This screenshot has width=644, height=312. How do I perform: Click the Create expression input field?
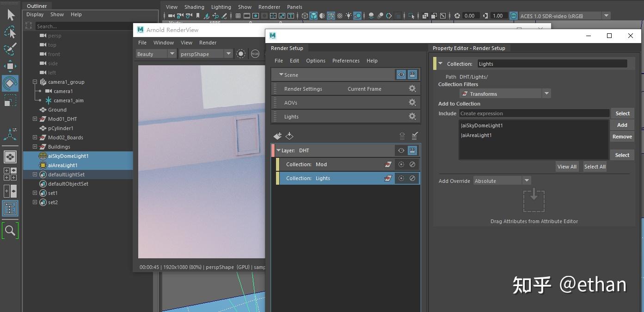534,113
